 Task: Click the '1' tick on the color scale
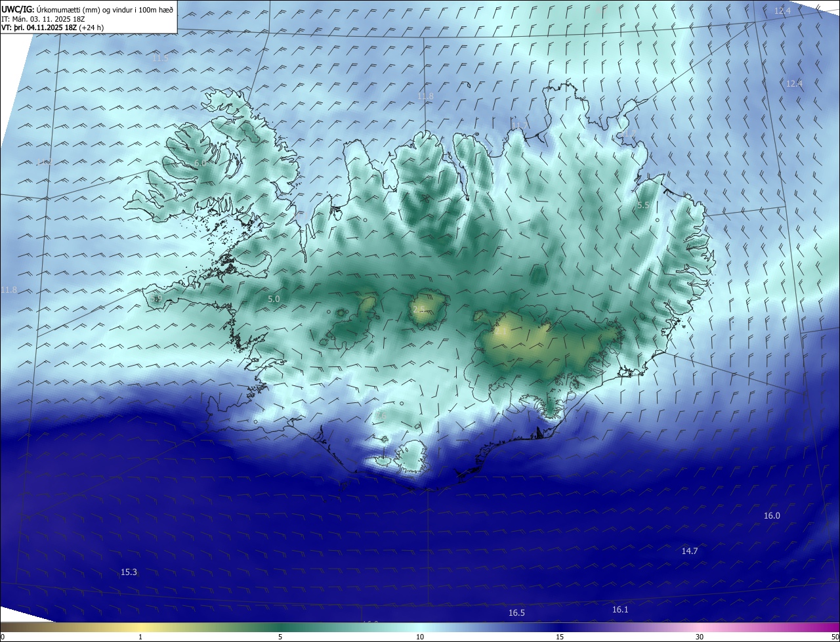pos(140,637)
